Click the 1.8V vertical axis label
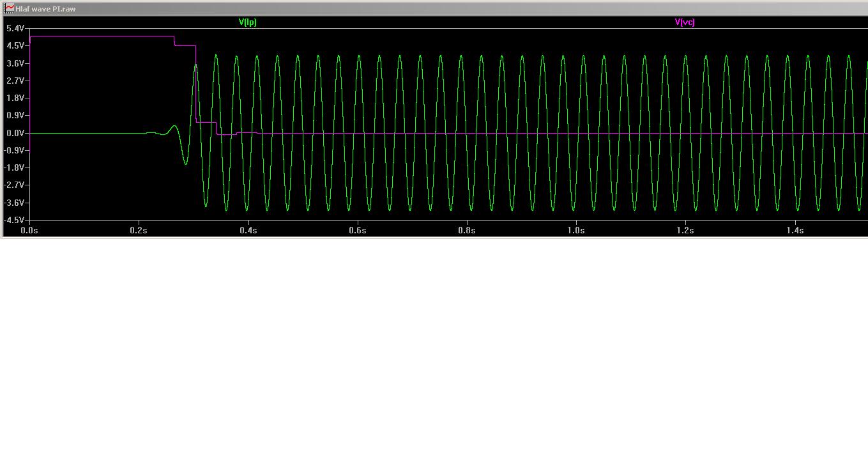 [15, 98]
